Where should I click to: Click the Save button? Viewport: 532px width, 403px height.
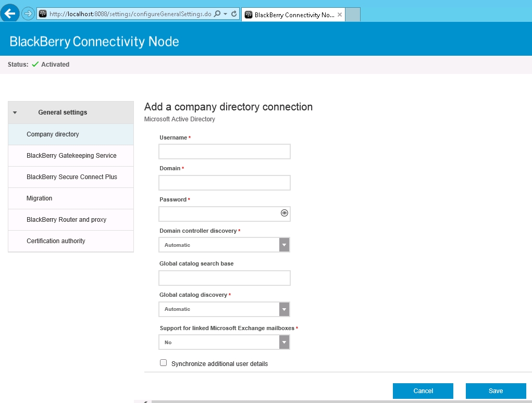(496, 391)
